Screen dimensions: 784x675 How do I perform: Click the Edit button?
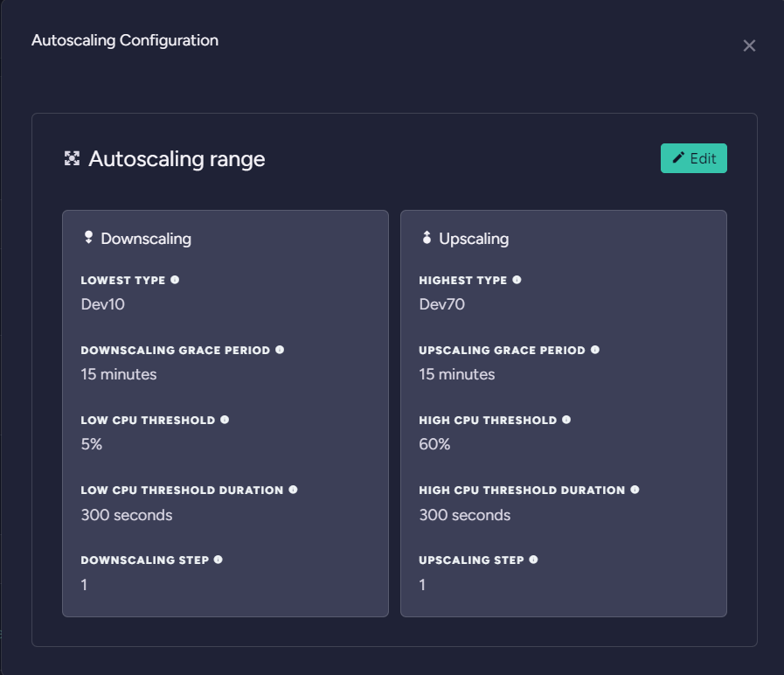[693, 157]
